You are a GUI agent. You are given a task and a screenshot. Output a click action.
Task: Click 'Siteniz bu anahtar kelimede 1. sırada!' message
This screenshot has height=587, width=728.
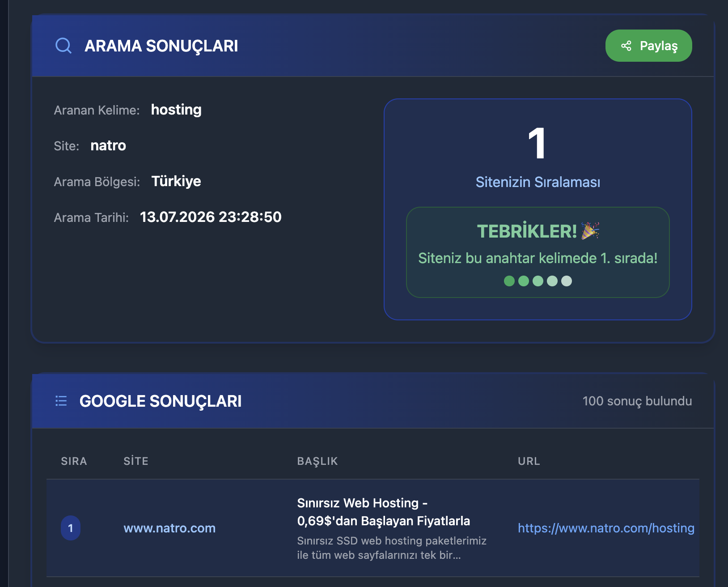point(538,258)
